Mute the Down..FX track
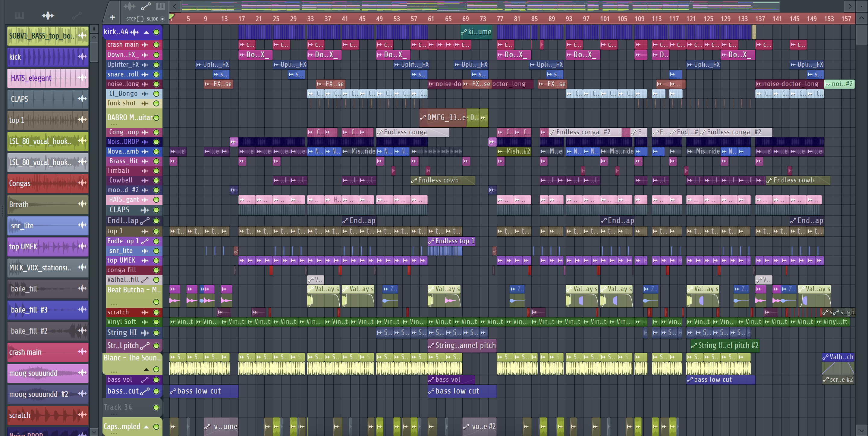Viewport: 868px width, 436px height. (156, 55)
